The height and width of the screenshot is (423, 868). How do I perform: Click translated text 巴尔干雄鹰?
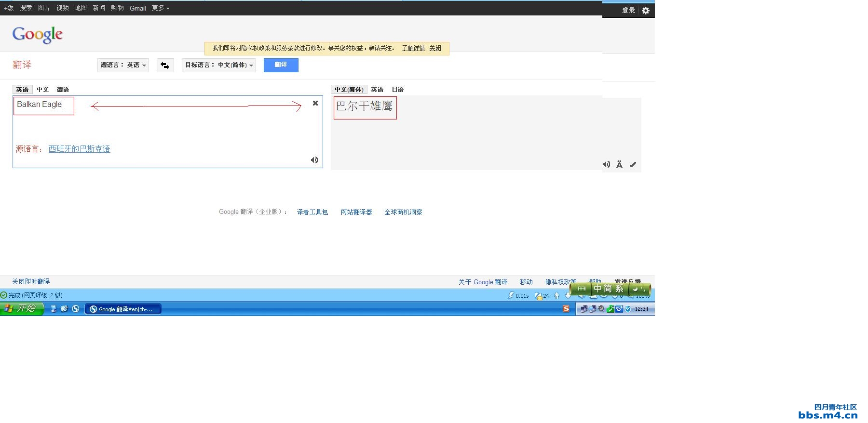(x=365, y=106)
